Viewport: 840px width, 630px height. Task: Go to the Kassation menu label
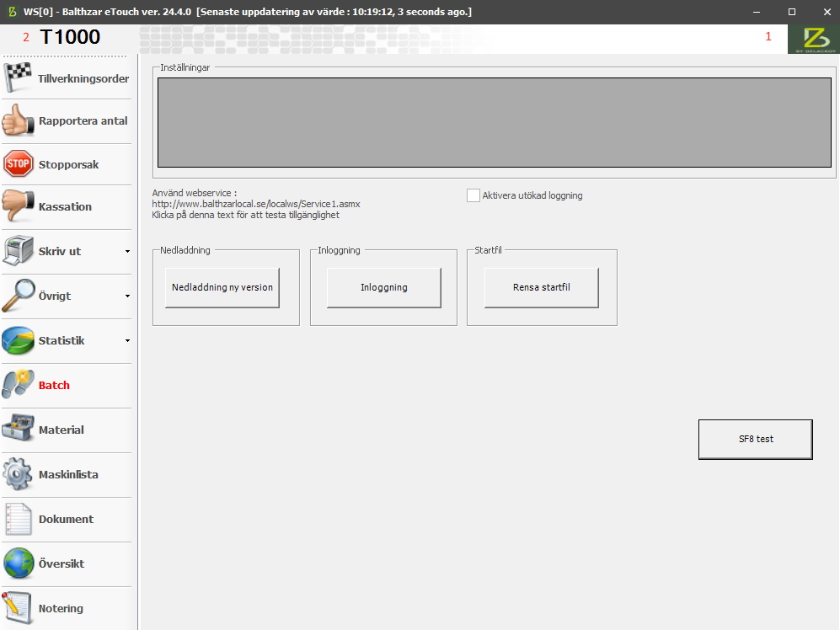tap(65, 207)
